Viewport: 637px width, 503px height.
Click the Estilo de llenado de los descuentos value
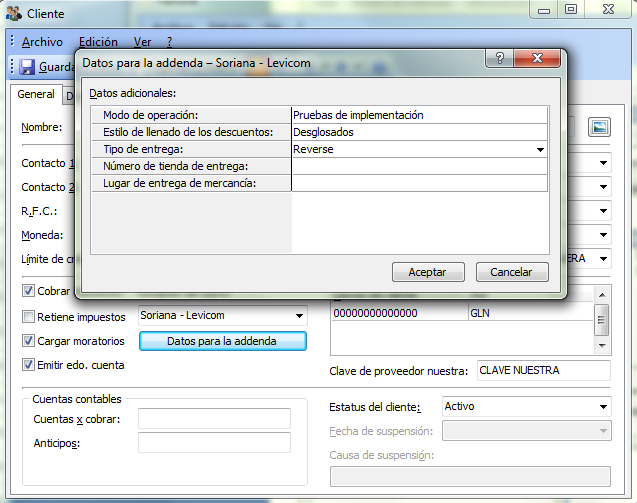pos(420,132)
